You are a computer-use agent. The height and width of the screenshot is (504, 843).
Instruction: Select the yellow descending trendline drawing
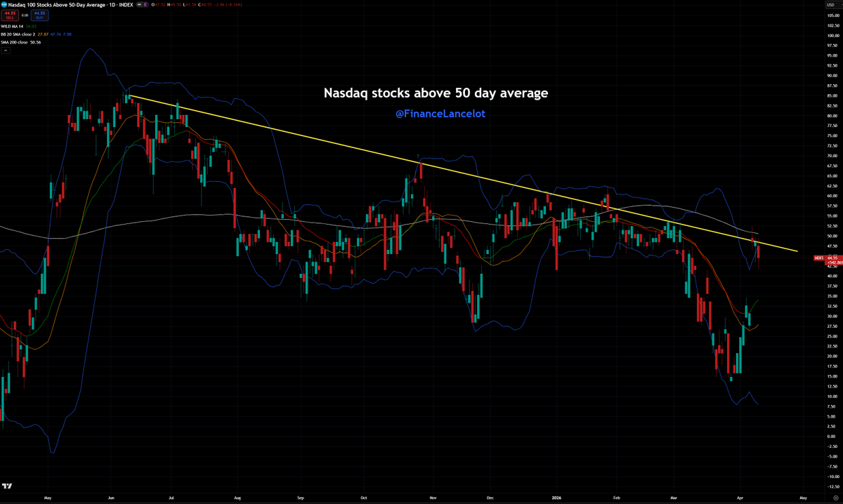464,173
